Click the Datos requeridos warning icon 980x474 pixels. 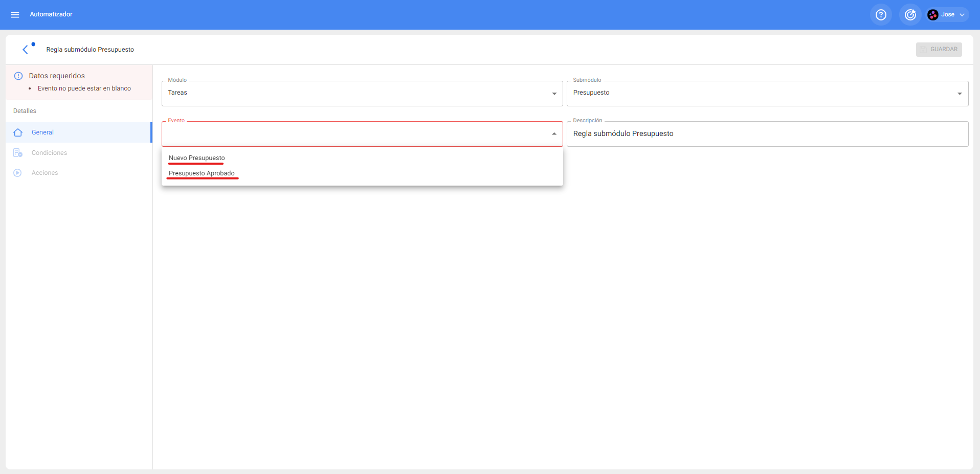(18, 76)
